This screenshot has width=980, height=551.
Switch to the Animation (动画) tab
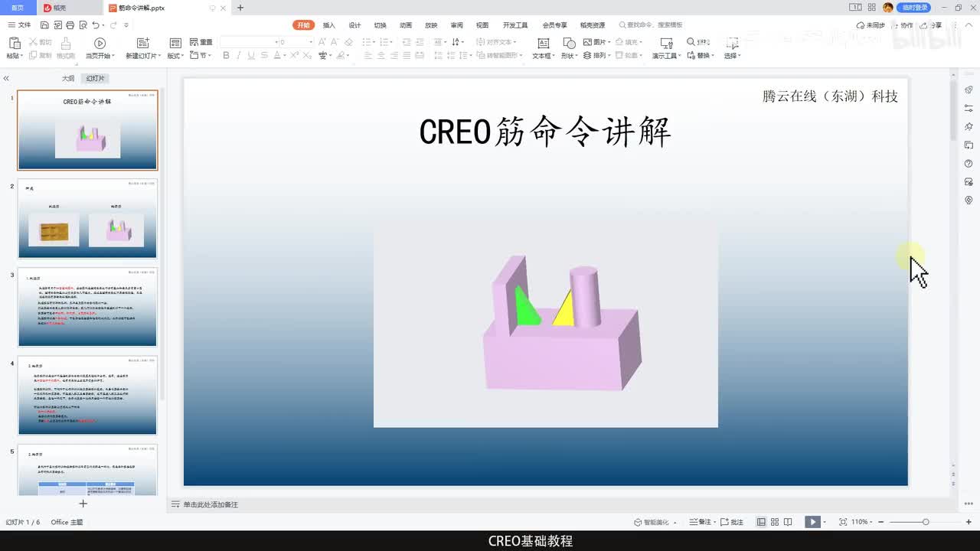(406, 25)
